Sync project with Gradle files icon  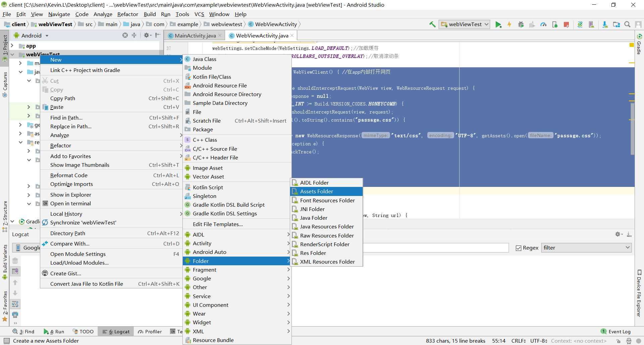point(580,24)
